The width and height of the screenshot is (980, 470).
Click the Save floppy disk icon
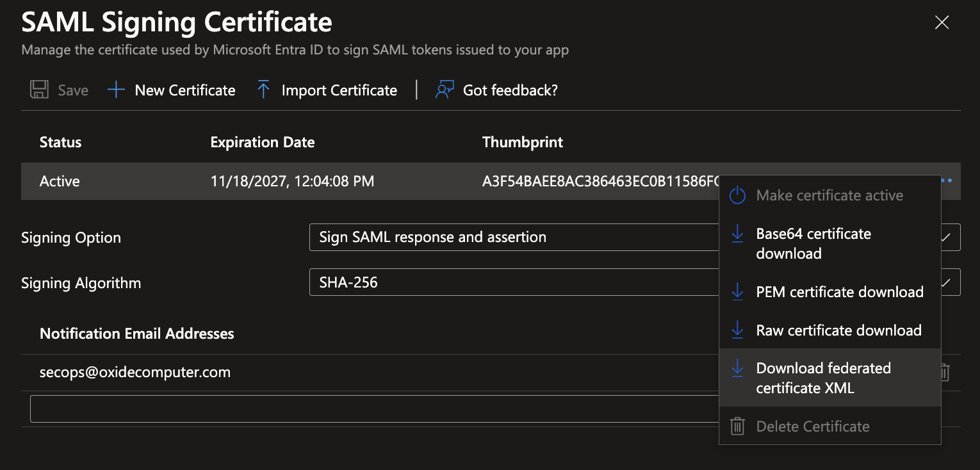(x=40, y=90)
